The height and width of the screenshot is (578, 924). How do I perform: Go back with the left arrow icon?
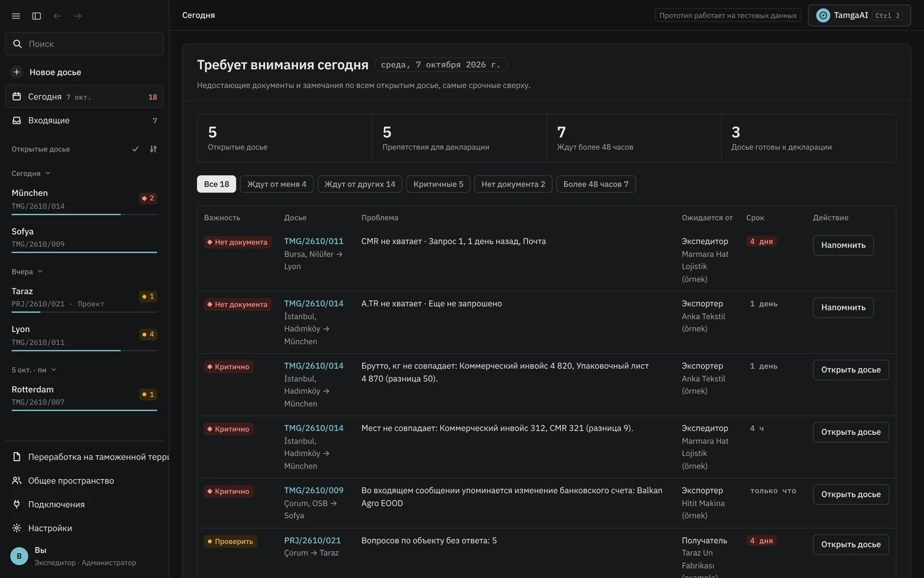click(57, 16)
